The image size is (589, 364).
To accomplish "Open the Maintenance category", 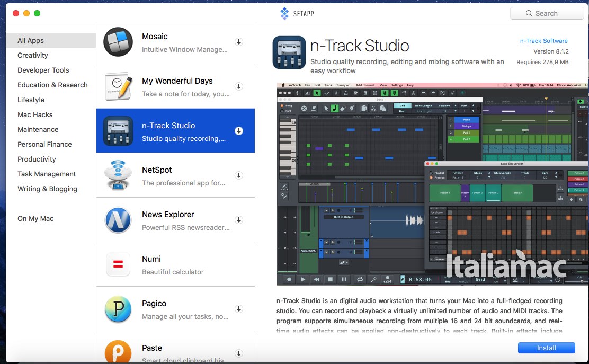I will [x=38, y=130].
